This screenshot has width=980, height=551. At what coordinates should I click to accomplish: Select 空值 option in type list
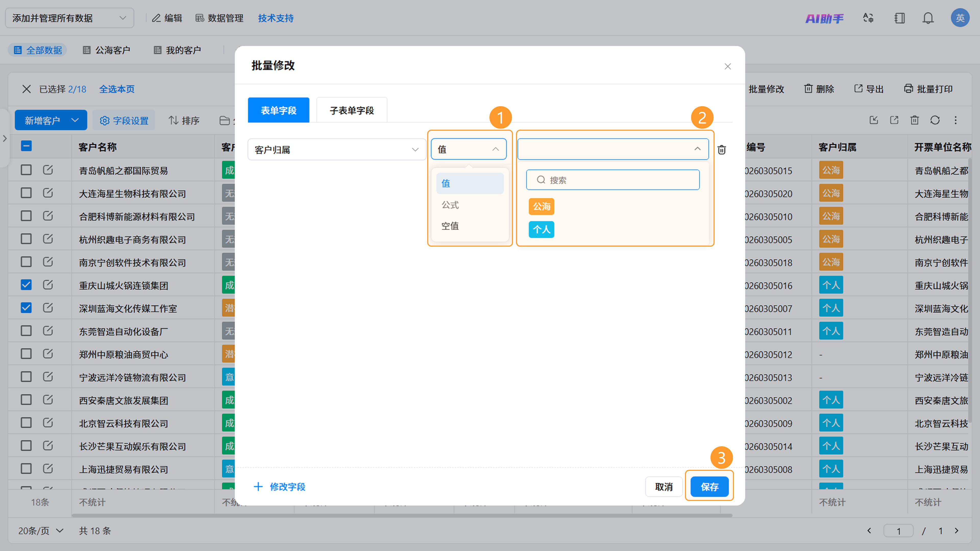click(x=470, y=226)
